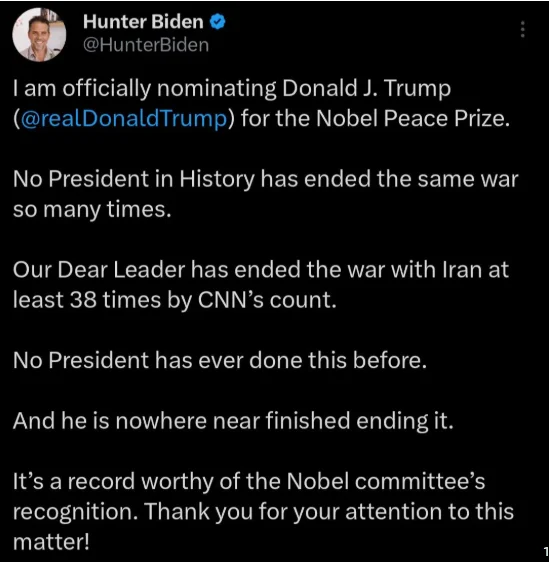Screen dimensions: 549x562
Task: Click the final word 'matter!'
Action: 51,542
